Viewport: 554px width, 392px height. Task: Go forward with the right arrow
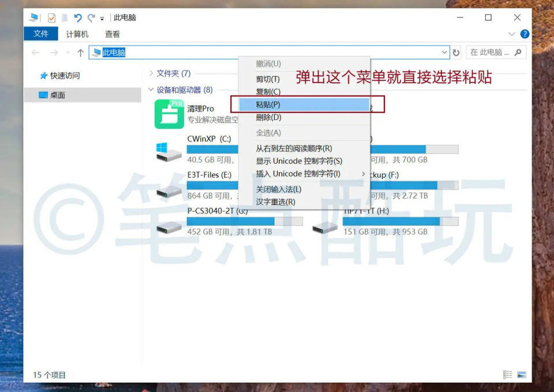click(54, 53)
